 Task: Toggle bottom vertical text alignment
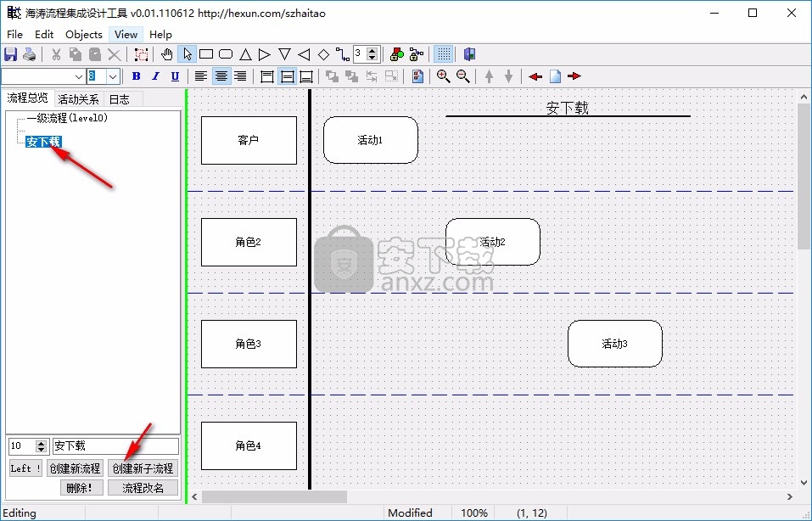pyautogui.click(x=306, y=76)
